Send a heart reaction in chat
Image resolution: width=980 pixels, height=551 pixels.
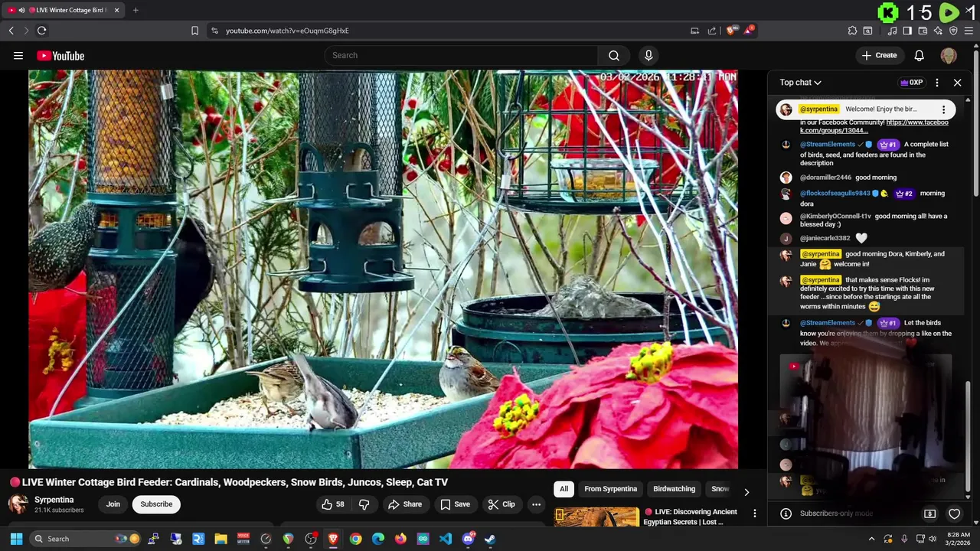(x=954, y=514)
